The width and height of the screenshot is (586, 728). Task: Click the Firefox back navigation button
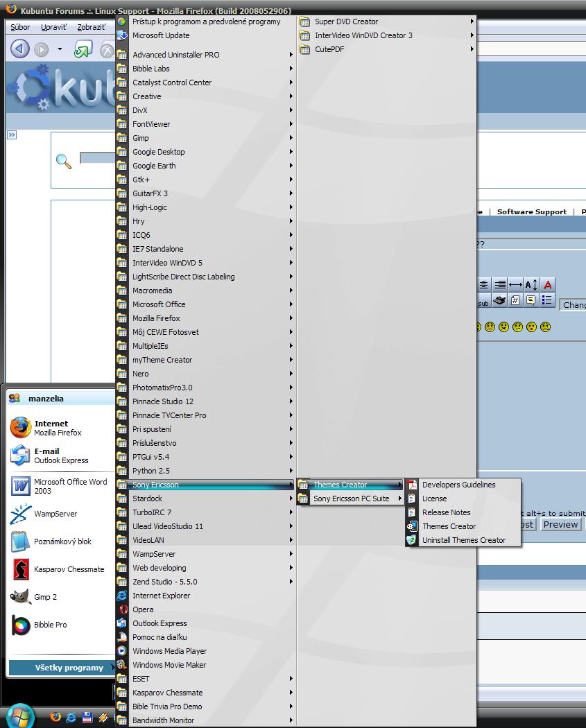20,49
